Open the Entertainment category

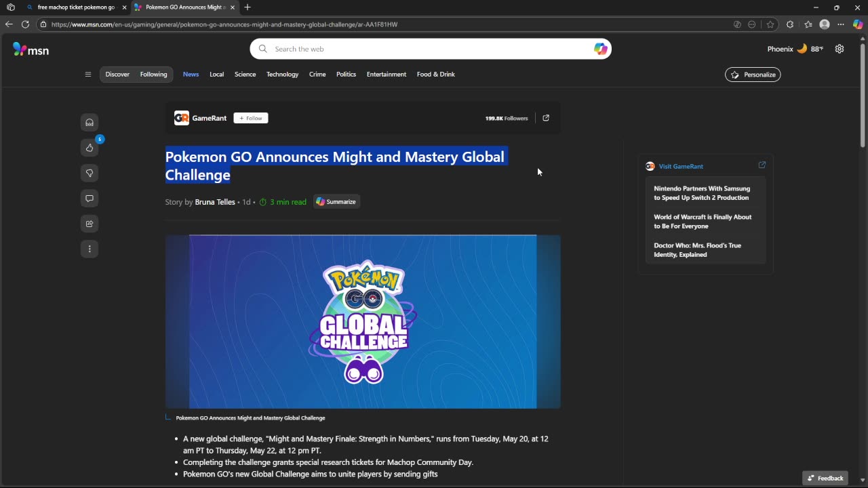(x=387, y=75)
